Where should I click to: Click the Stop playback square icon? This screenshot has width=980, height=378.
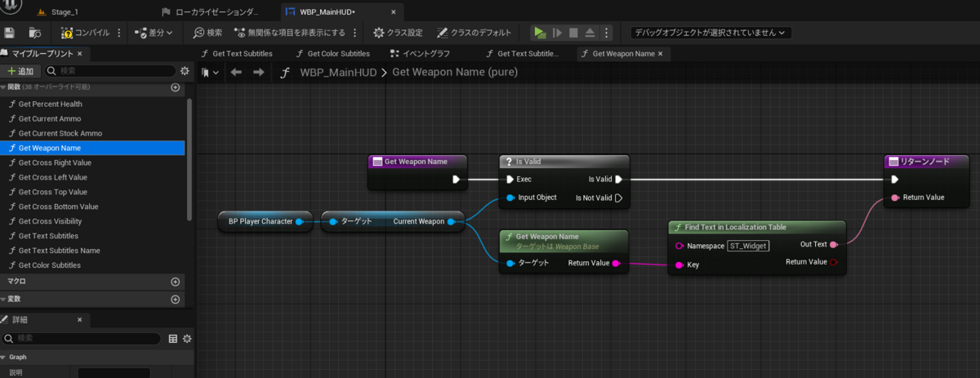(573, 33)
